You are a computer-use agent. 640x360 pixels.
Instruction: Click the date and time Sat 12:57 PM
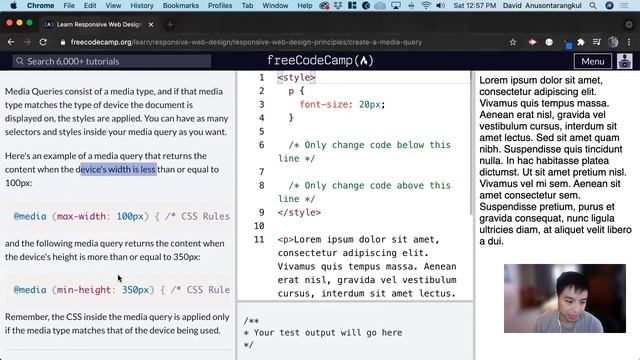click(475, 6)
